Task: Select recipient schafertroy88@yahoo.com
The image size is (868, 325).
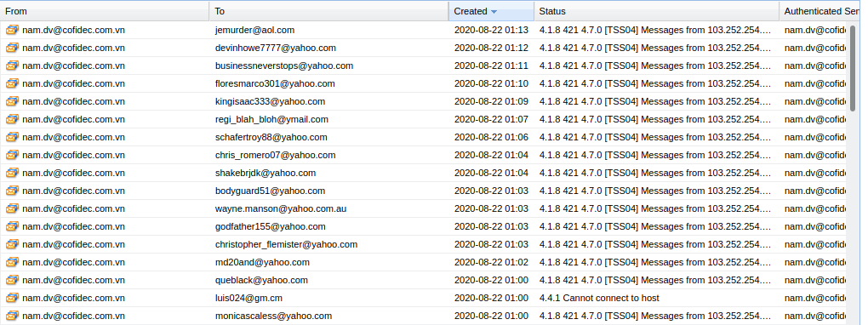Action: (271, 137)
